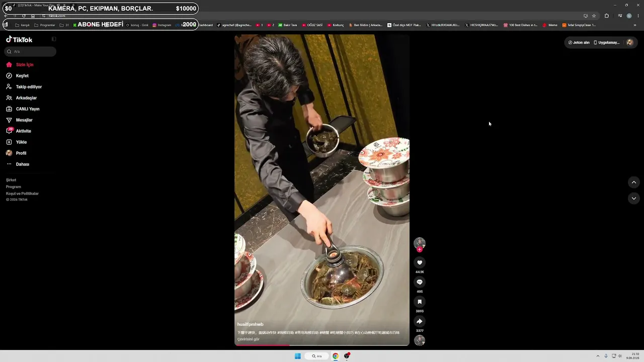Open Chrome extensions puzzle icon
644x362 pixels.
coord(607,16)
